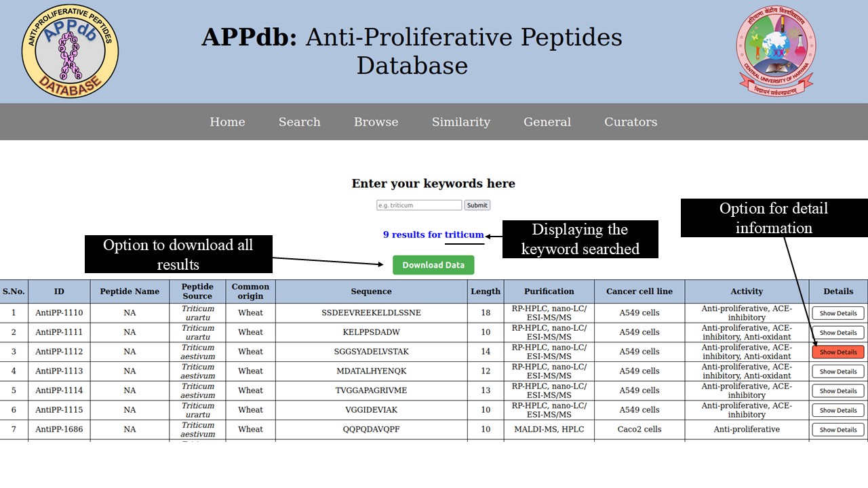Viewport: 868px width, 488px height.
Task: Show details for AntiPP-1110
Action: point(838,313)
